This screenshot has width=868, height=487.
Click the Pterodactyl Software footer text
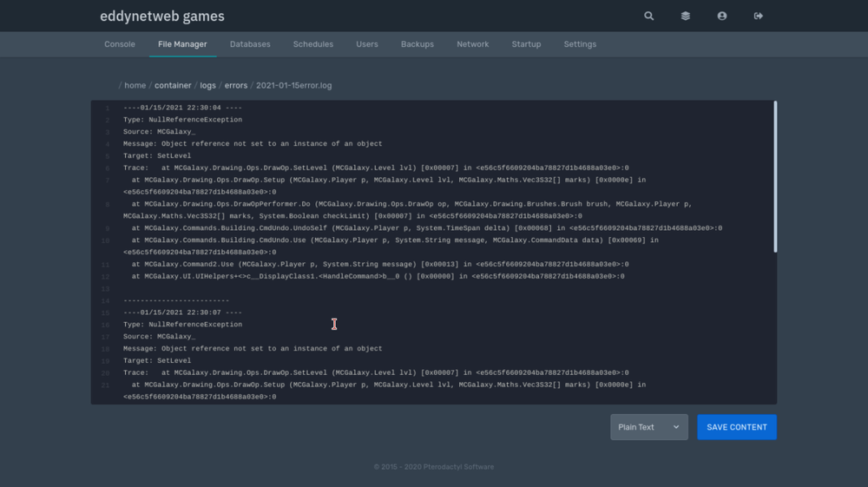[x=434, y=467]
